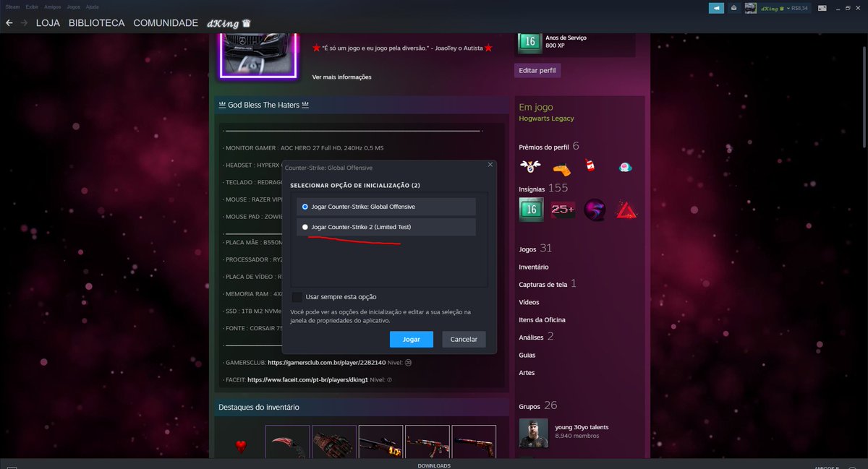Open the Artes link
Image resolution: width=868 pixels, height=469 pixels.
527,373
